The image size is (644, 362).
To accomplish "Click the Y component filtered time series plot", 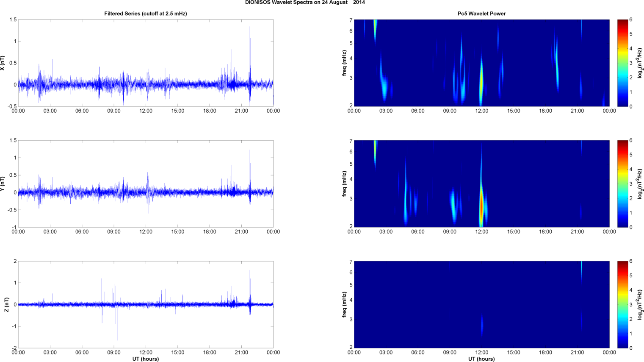I will pos(146,184).
